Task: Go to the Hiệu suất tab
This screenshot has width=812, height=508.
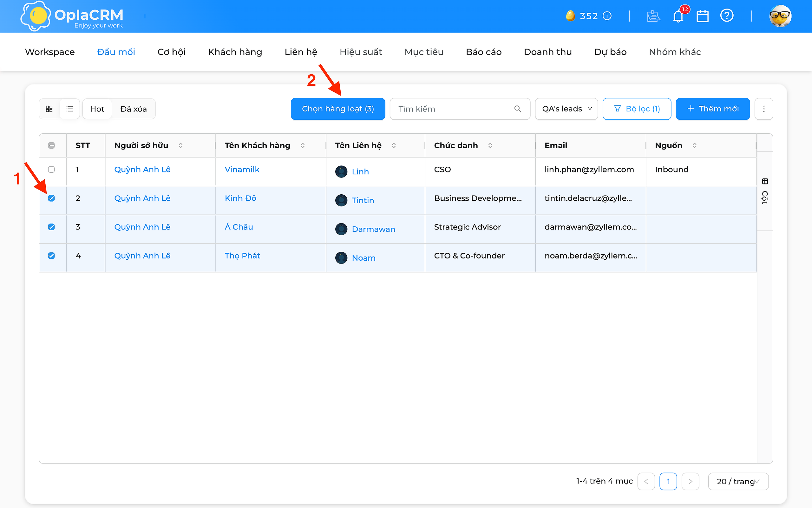Action: [361, 52]
